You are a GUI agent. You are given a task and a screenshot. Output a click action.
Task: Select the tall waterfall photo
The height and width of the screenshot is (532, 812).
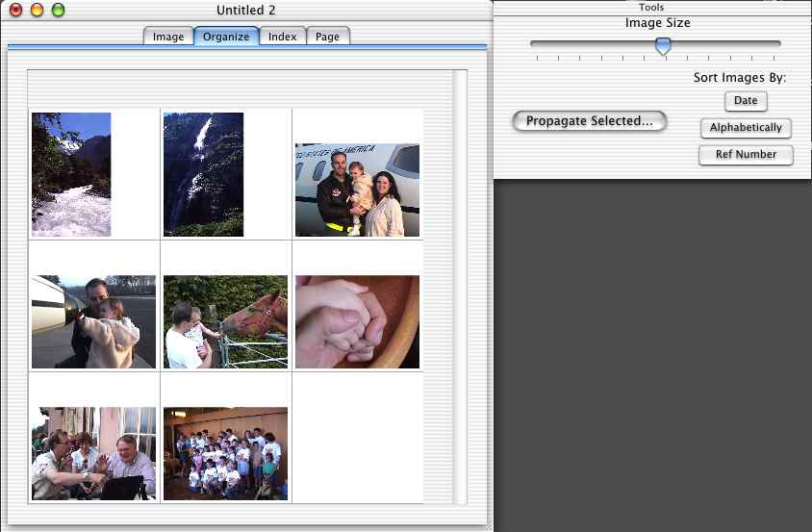pyautogui.click(x=203, y=174)
